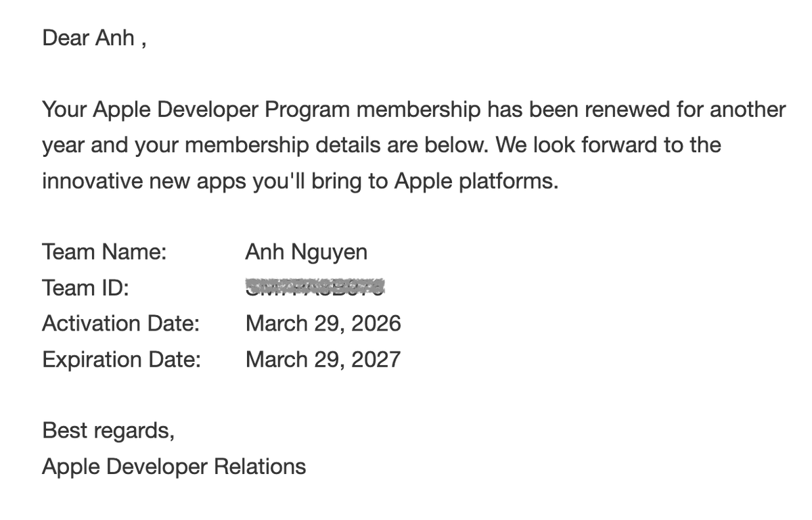The height and width of the screenshot is (520, 812).
Task: Click the 'Activation Date:' label
Action: [x=121, y=324]
